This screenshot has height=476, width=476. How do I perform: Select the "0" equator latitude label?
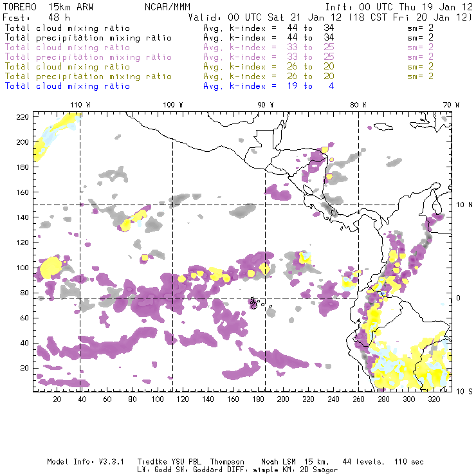459,298
